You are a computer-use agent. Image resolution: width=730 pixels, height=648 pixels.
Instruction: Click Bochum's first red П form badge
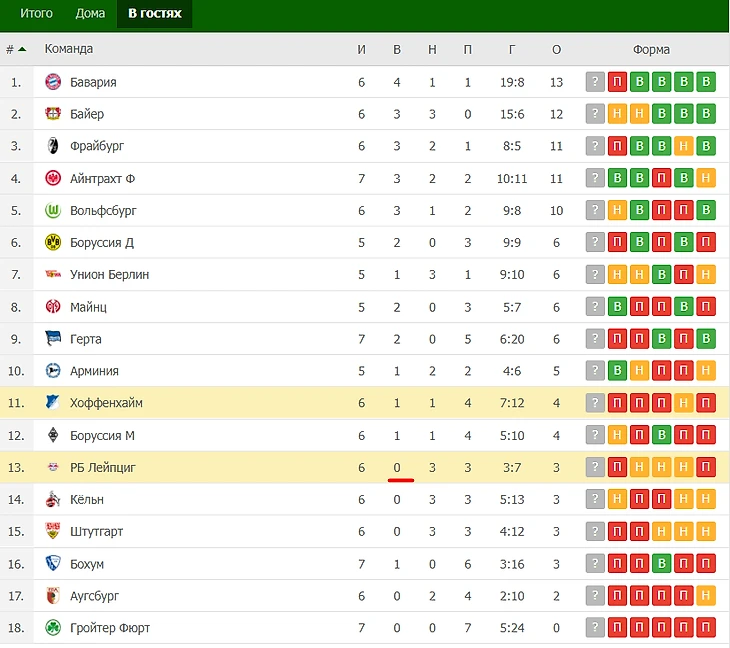click(618, 564)
